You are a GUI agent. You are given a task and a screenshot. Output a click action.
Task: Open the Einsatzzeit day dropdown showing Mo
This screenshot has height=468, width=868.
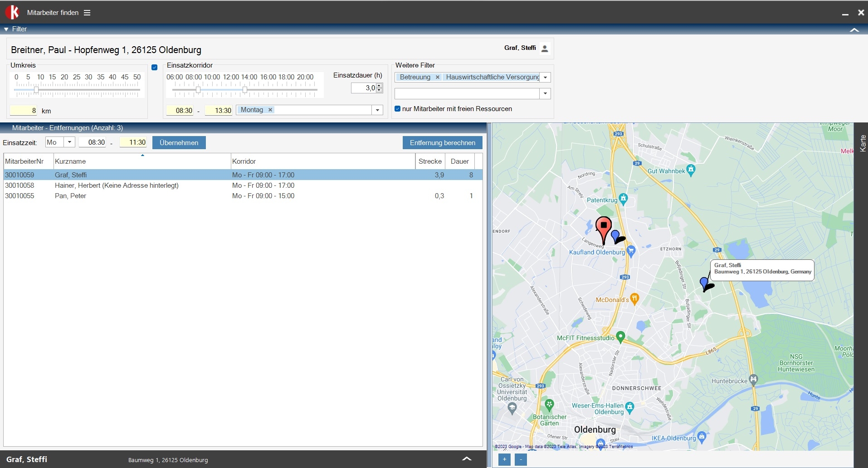point(69,142)
